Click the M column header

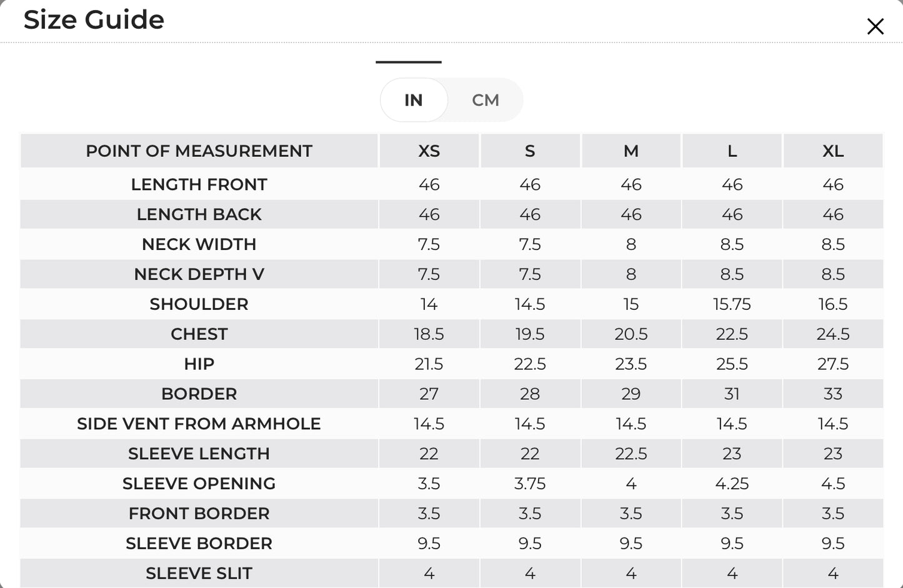click(631, 151)
